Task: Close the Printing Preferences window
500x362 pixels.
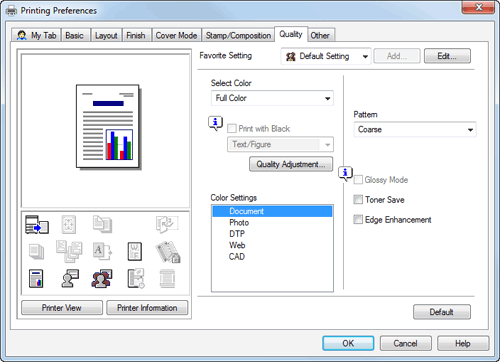Action: [478, 7]
